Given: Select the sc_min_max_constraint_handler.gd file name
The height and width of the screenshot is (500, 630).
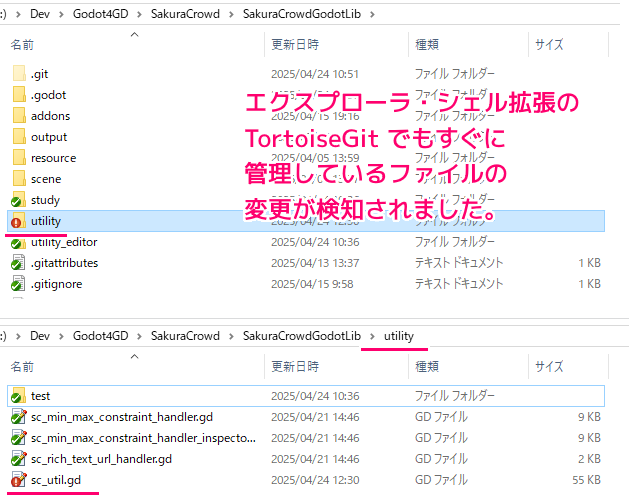Looking at the screenshot, I should (x=122, y=417).
